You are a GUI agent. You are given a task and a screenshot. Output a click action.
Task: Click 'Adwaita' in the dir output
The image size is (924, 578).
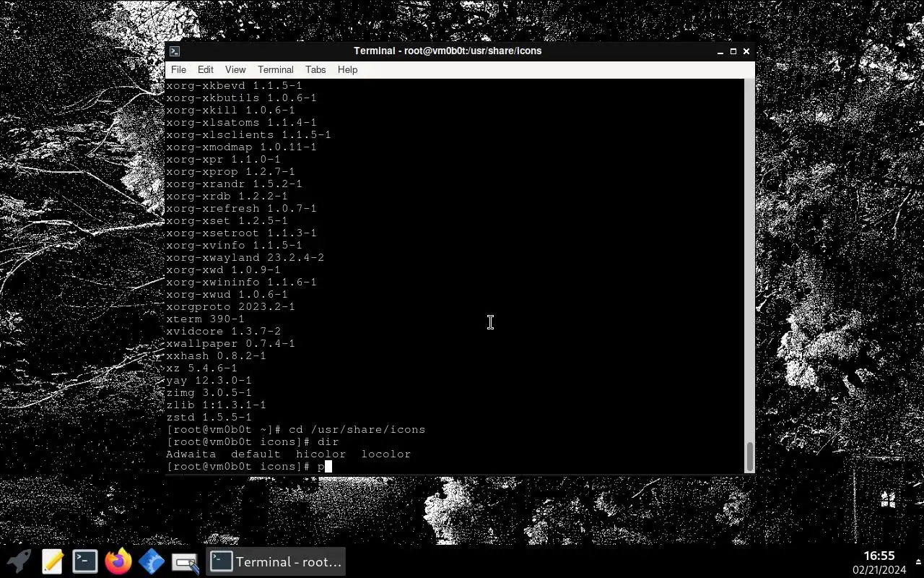click(x=191, y=454)
